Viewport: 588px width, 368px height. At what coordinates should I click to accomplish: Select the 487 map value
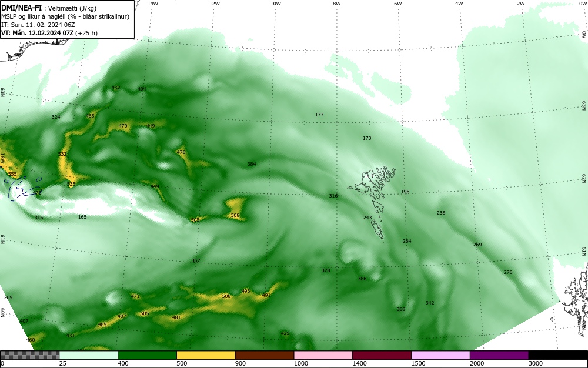122,316
